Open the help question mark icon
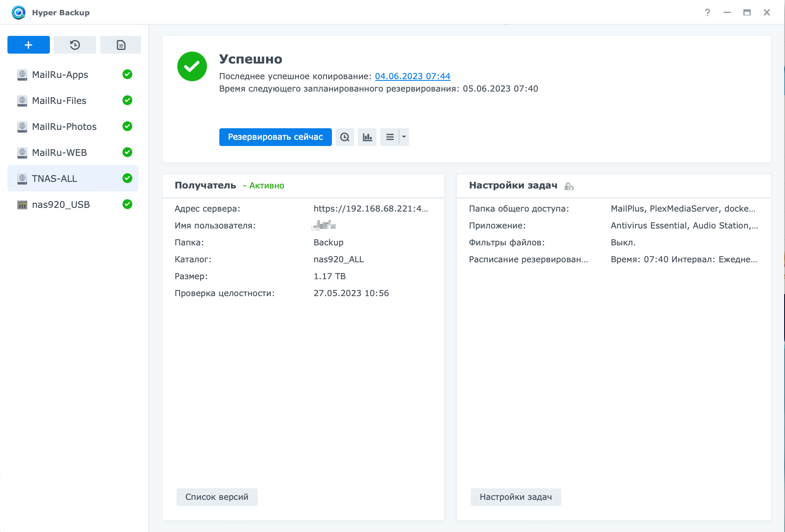 coord(707,12)
